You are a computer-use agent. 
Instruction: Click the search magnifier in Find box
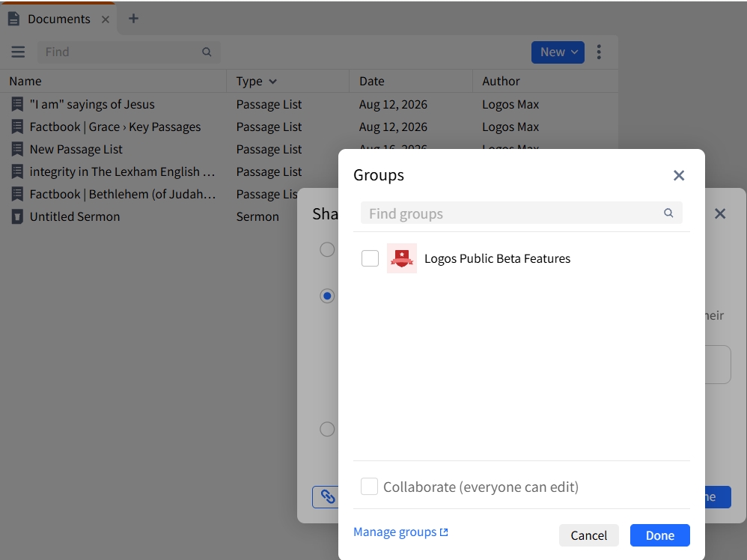[x=207, y=52]
